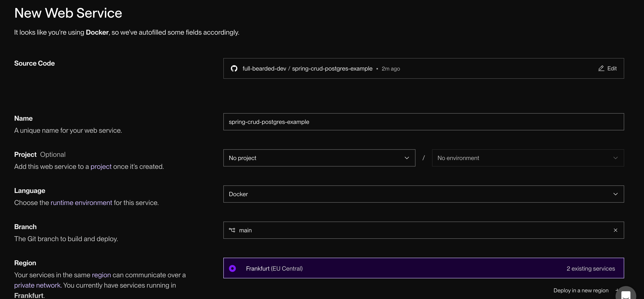The image size is (644, 299).
Task: Open the full-bearded-dev / spring-crud-postgres-example repository row
Action: [423, 68]
